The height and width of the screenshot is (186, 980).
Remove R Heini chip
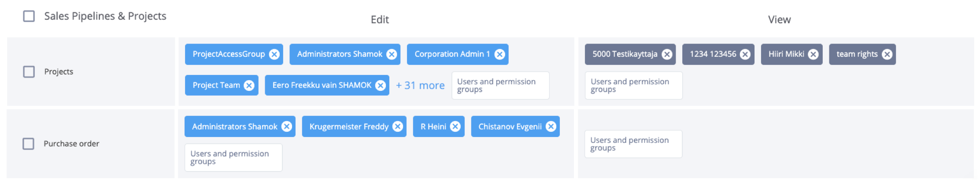click(455, 126)
